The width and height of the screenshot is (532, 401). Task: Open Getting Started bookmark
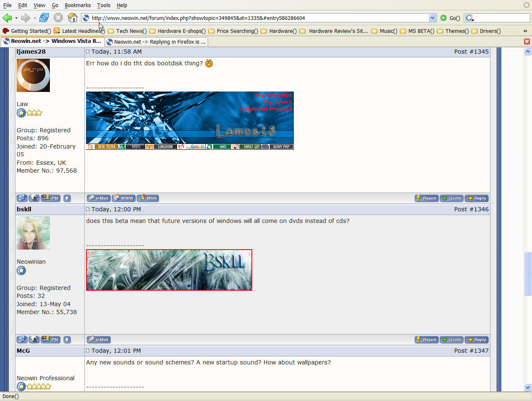27,31
